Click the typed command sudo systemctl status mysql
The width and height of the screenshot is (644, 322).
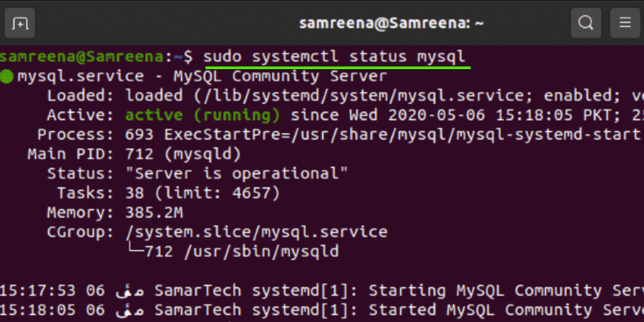click(x=334, y=57)
